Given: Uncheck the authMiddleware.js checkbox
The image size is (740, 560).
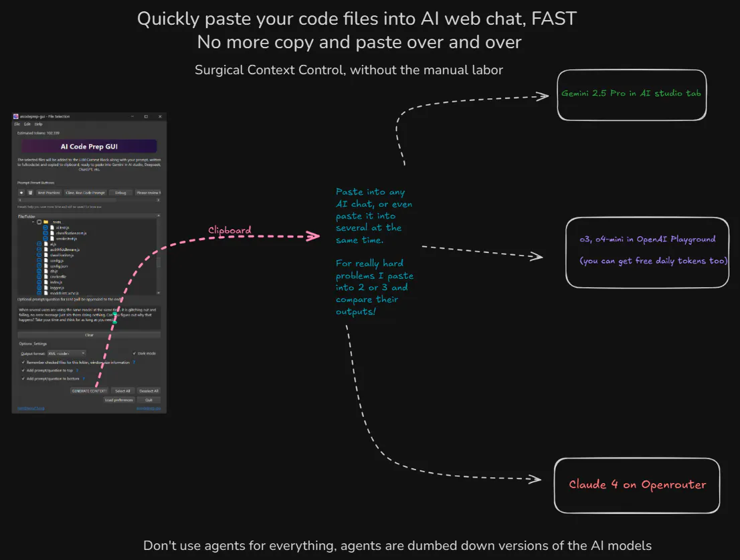Looking at the screenshot, I should tap(39, 250).
